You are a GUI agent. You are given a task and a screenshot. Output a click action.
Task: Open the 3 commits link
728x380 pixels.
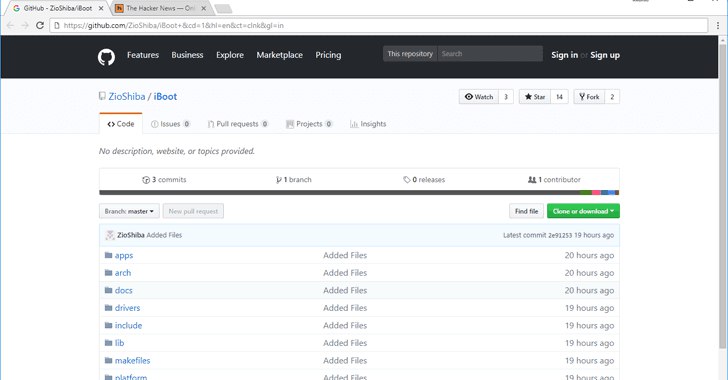(x=164, y=180)
